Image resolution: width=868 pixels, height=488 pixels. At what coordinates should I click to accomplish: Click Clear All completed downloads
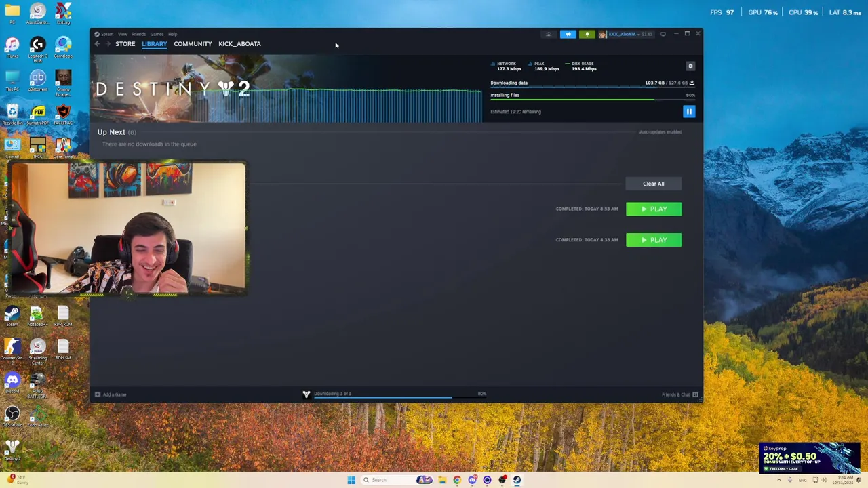click(x=653, y=184)
